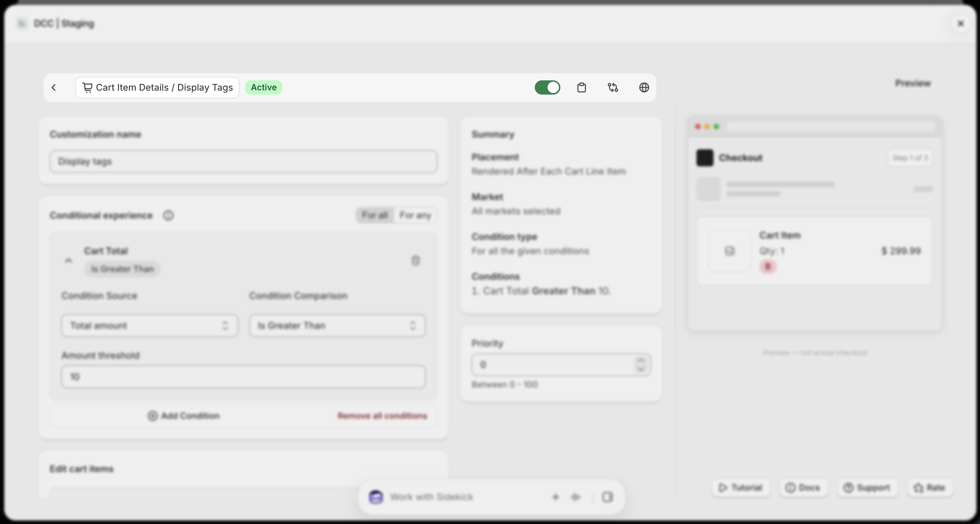Click the DCC | Staging title text
Image resolution: width=980 pixels, height=524 pixels.
coord(64,23)
